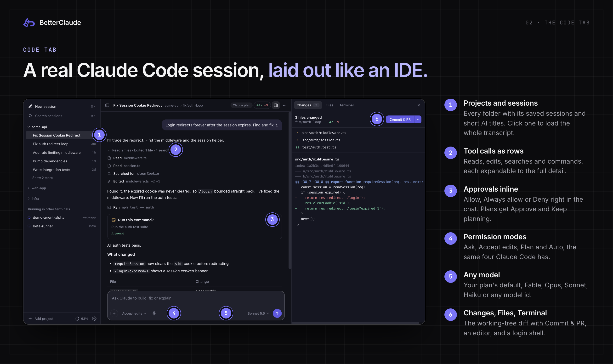This screenshot has height=364, width=613.
Task: Click Add project button
Action: pos(41,319)
